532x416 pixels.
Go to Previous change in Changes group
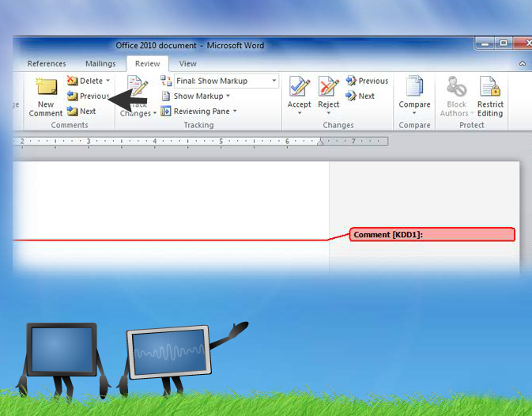tap(367, 81)
